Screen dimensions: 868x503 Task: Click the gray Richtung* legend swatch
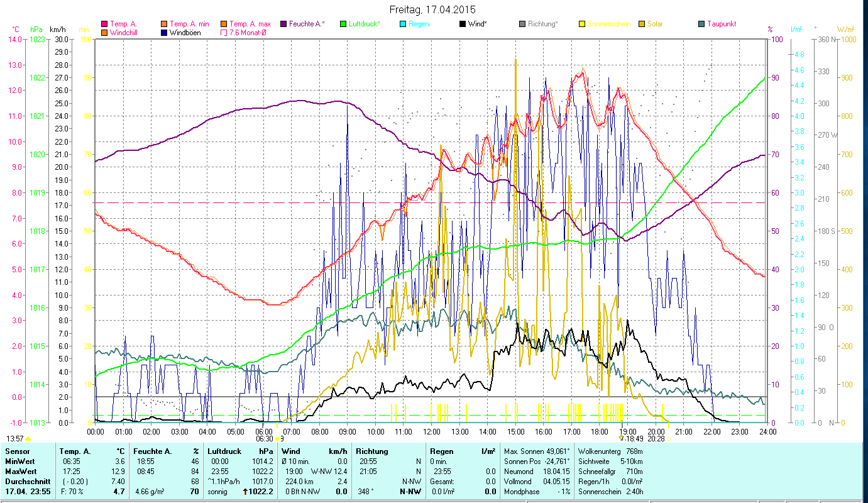[522, 25]
